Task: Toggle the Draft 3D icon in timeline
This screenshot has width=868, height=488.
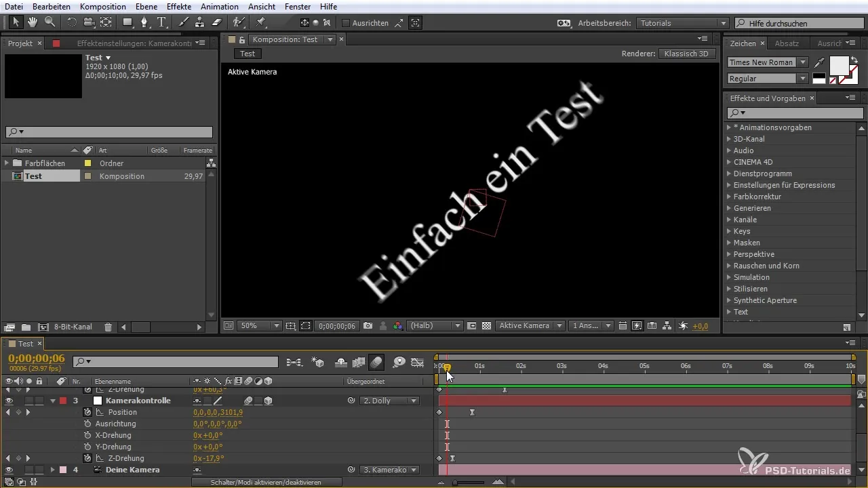Action: pyautogui.click(x=318, y=362)
